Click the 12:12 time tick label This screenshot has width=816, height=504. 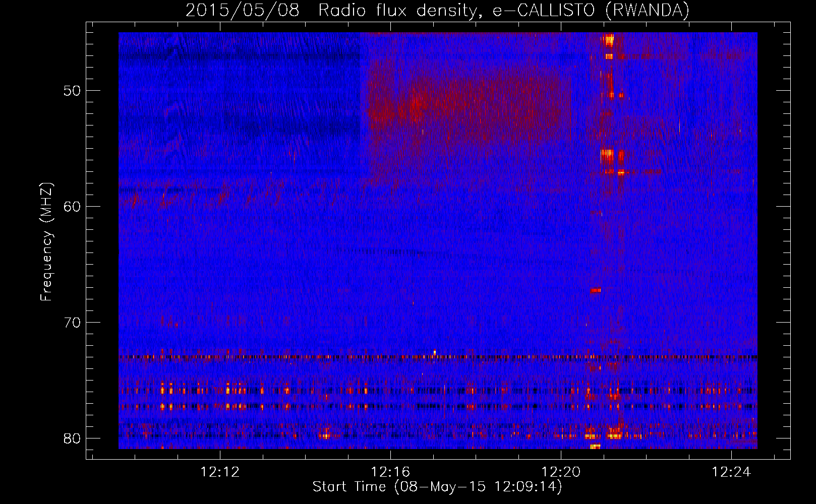(x=220, y=472)
